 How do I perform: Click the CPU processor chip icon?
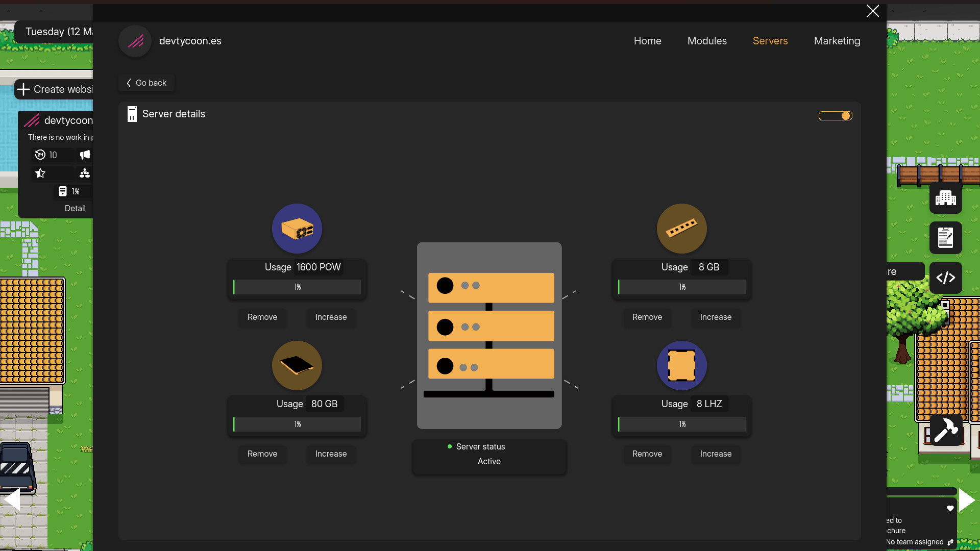click(681, 365)
